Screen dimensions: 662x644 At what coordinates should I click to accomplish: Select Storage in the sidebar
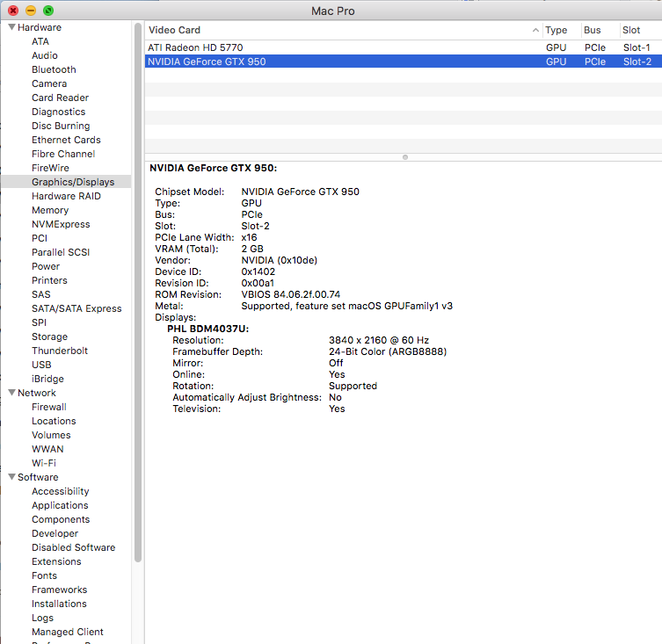pyautogui.click(x=49, y=336)
